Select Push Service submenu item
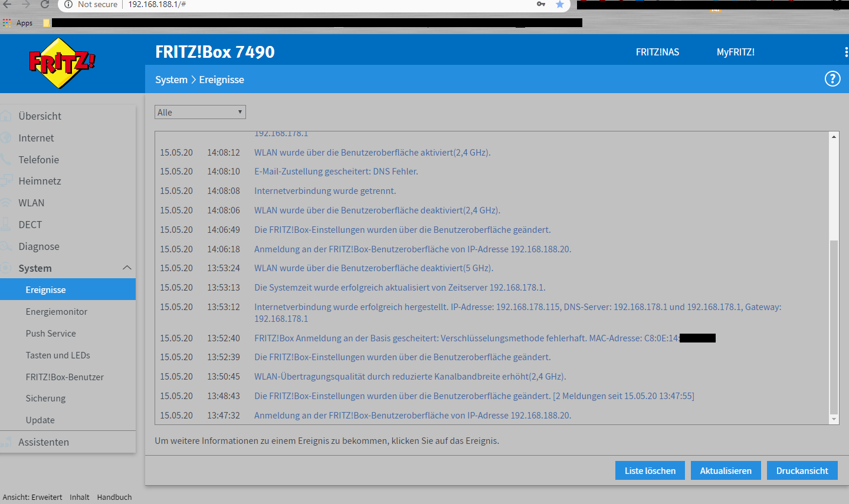Screen dimensions: 849x504 51,333
